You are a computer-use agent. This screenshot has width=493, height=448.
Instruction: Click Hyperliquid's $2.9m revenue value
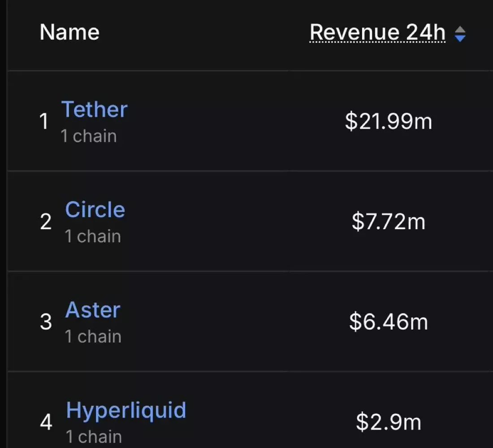click(x=389, y=422)
